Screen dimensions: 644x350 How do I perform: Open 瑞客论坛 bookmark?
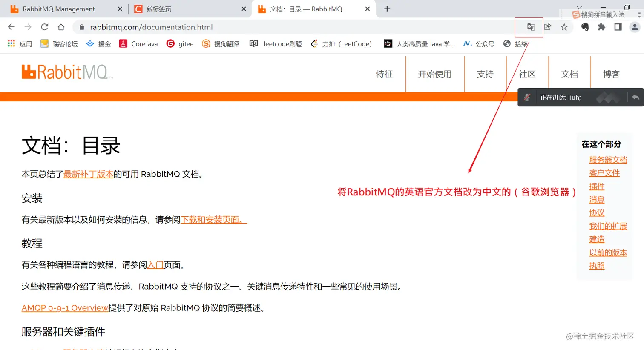(x=59, y=43)
